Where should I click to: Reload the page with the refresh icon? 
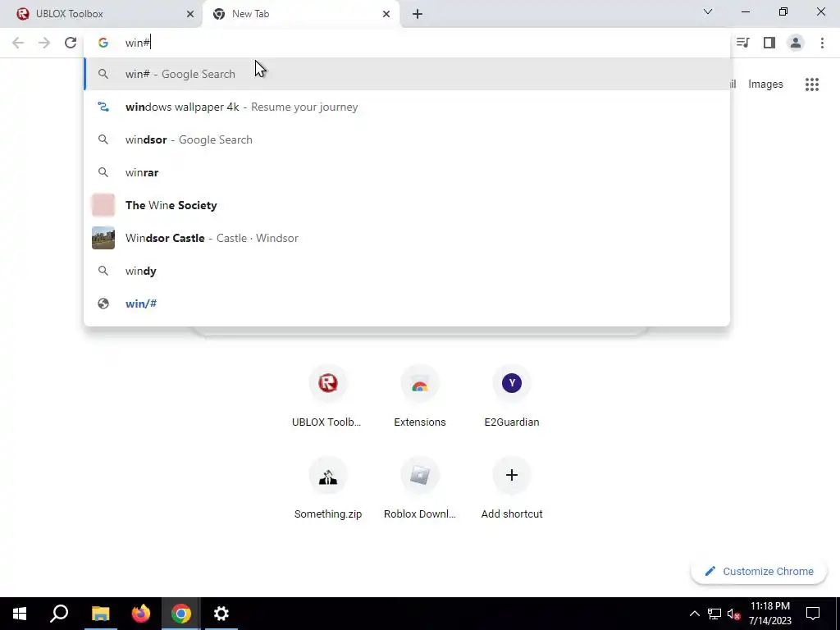(71, 43)
